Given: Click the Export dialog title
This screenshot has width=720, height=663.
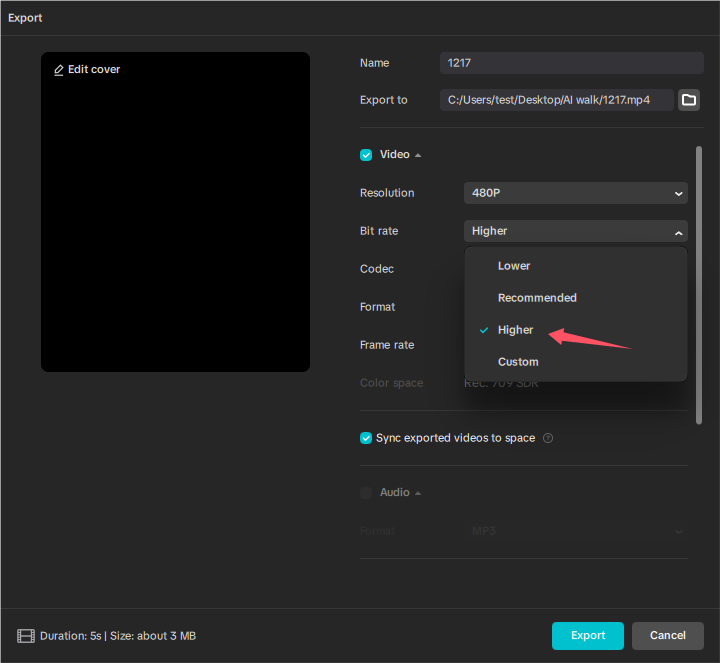Looking at the screenshot, I should (25, 18).
